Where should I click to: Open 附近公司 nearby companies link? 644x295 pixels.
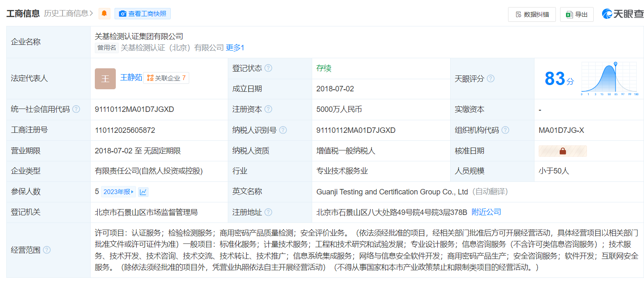pos(486,212)
